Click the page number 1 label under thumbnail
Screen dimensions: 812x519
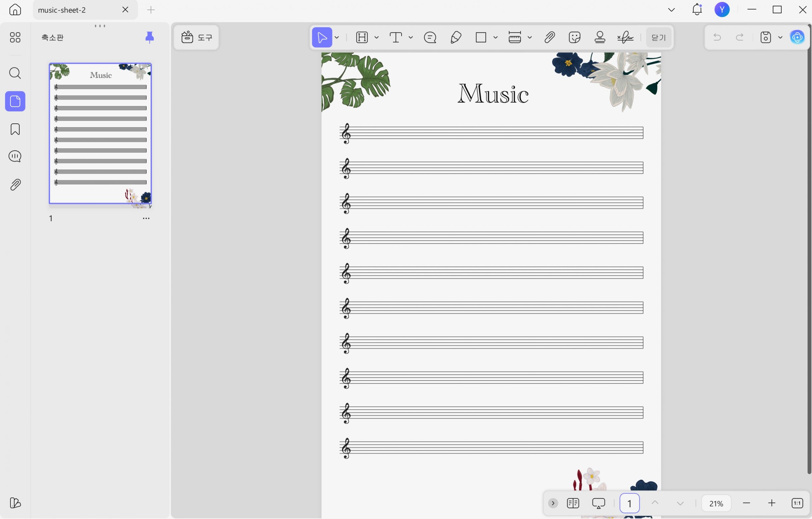click(51, 219)
